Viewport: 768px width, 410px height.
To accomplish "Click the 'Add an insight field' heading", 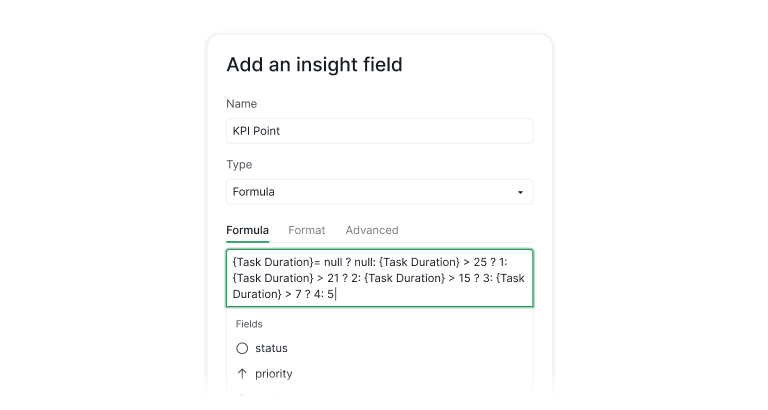I will click(314, 65).
